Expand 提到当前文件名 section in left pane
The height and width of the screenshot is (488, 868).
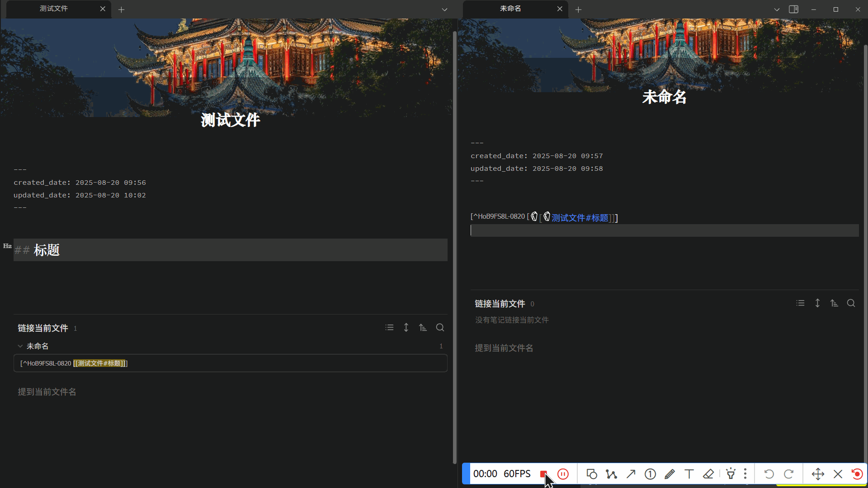(x=47, y=392)
